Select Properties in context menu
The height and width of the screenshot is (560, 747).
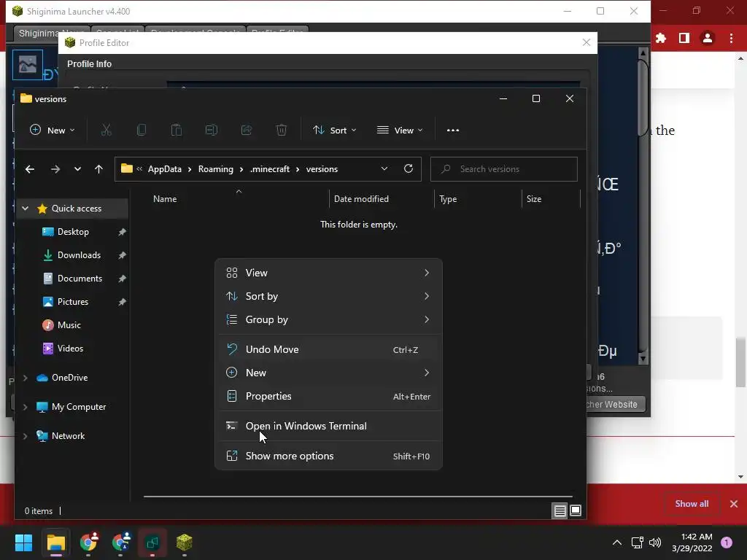[328, 396]
